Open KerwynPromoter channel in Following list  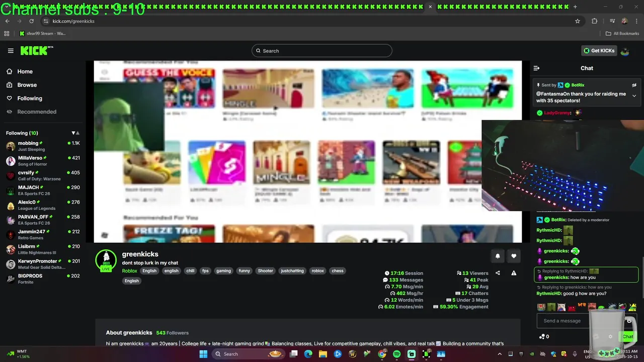(43, 264)
